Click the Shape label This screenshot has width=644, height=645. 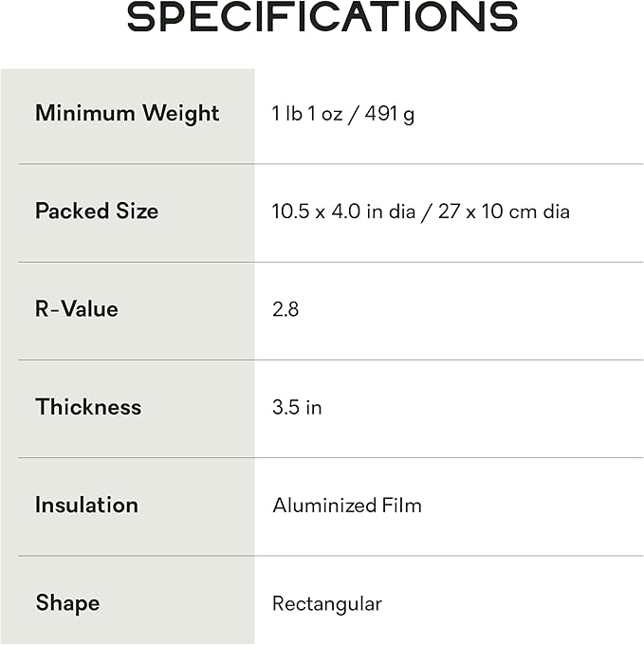tap(67, 603)
